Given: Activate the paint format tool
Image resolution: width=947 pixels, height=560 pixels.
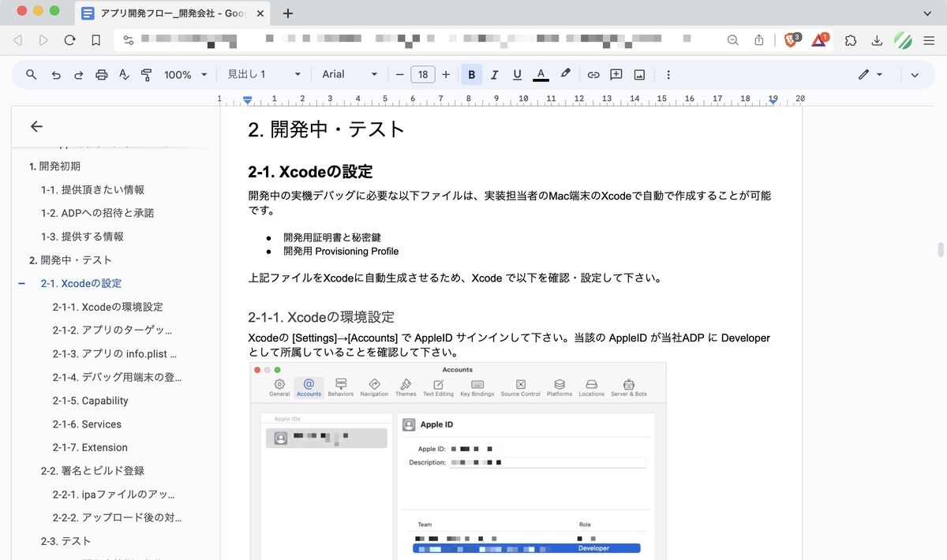Looking at the screenshot, I should click(x=146, y=75).
